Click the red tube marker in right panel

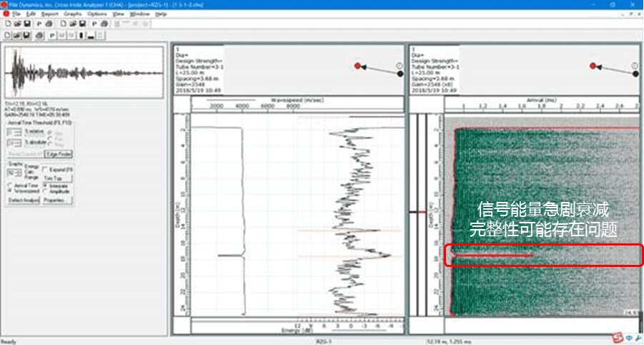tap(593, 67)
